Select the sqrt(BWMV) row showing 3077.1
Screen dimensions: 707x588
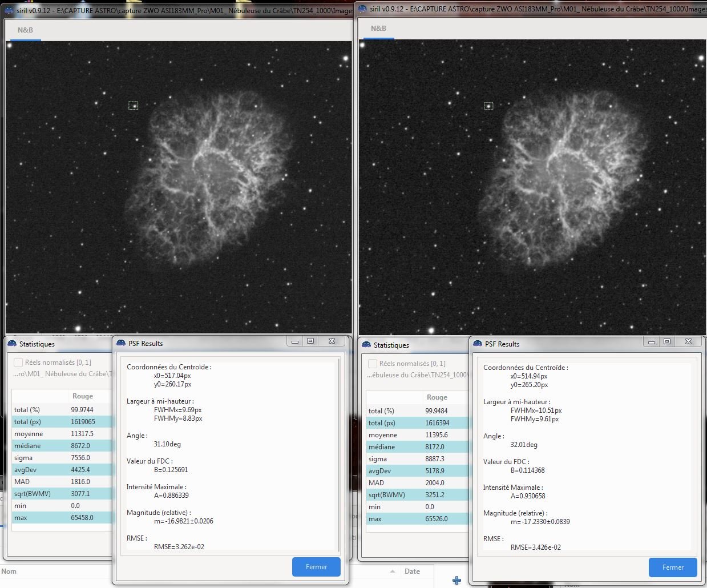(62, 493)
